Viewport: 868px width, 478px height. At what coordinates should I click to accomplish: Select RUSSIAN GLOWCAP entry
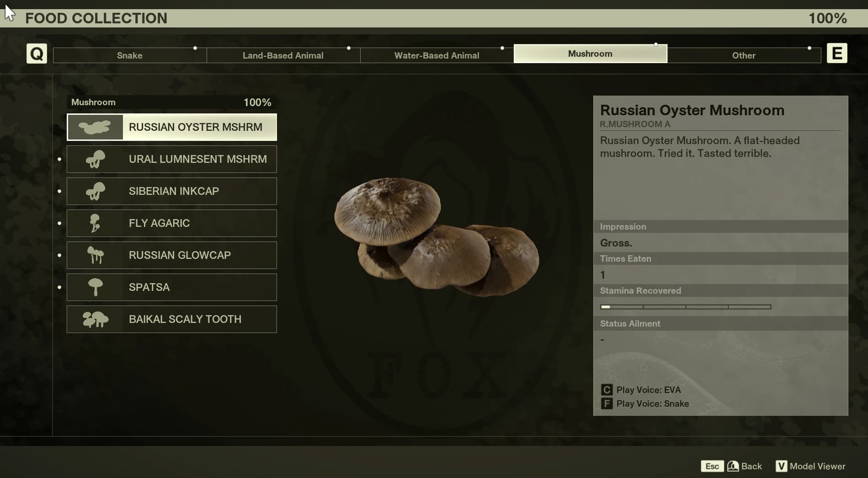(x=172, y=255)
